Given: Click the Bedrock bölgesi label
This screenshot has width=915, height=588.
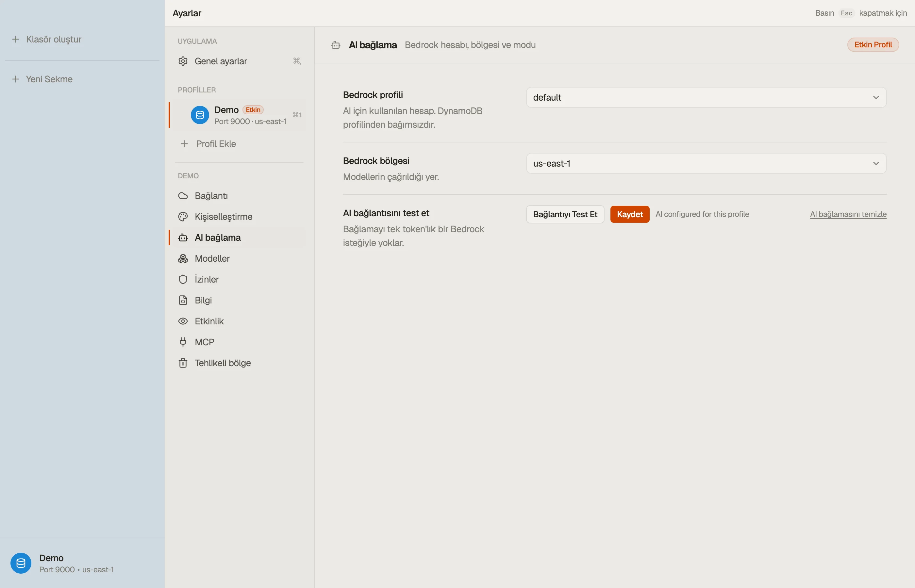Looking at the screenshot, I should tap(376, 161).
